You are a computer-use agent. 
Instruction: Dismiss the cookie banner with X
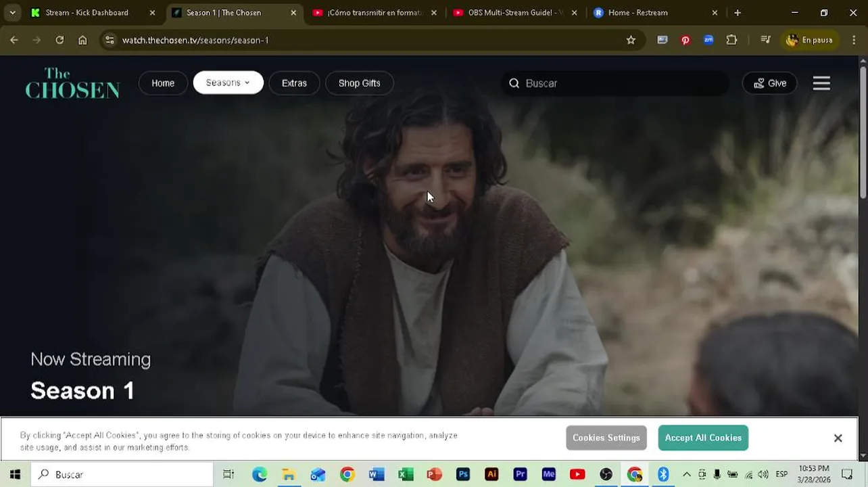click(838, 438)
